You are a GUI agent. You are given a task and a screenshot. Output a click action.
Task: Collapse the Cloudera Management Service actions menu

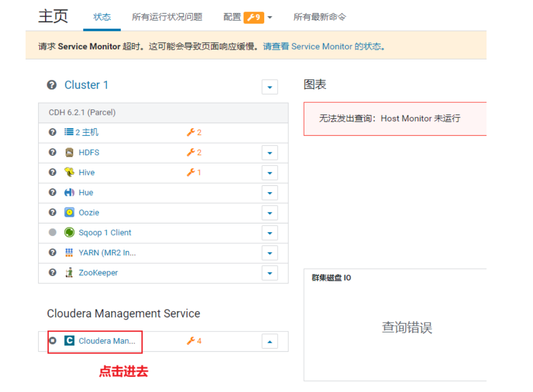click(x=269, y=342)
